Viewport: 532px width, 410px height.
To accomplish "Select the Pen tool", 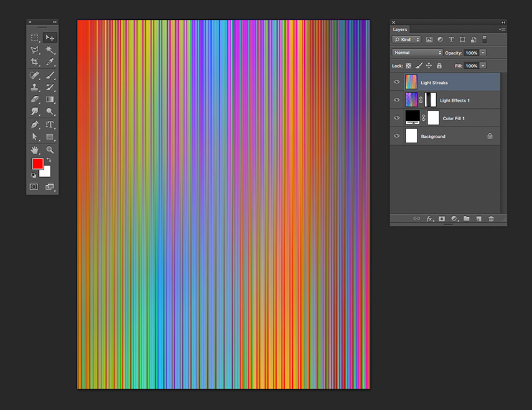I will (34, 125).
